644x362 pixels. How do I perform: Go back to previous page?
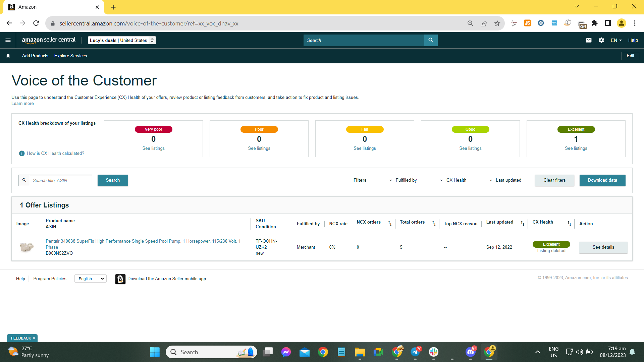point(9,23)
